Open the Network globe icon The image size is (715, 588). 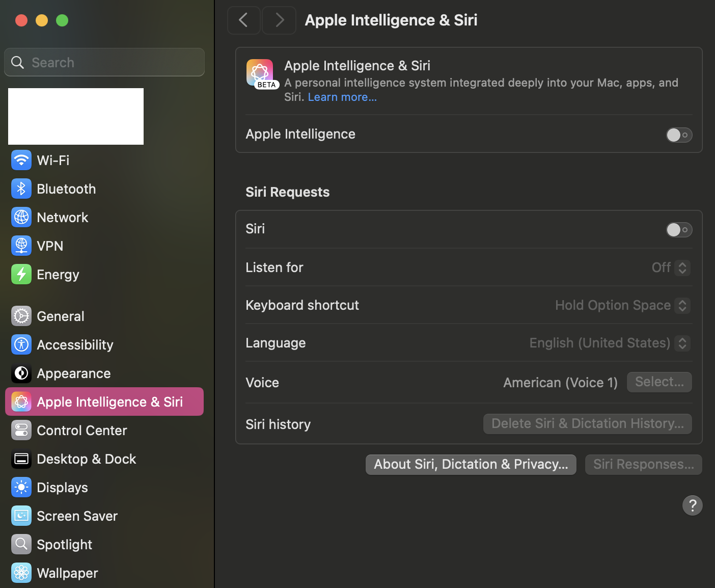coord(21,218)
